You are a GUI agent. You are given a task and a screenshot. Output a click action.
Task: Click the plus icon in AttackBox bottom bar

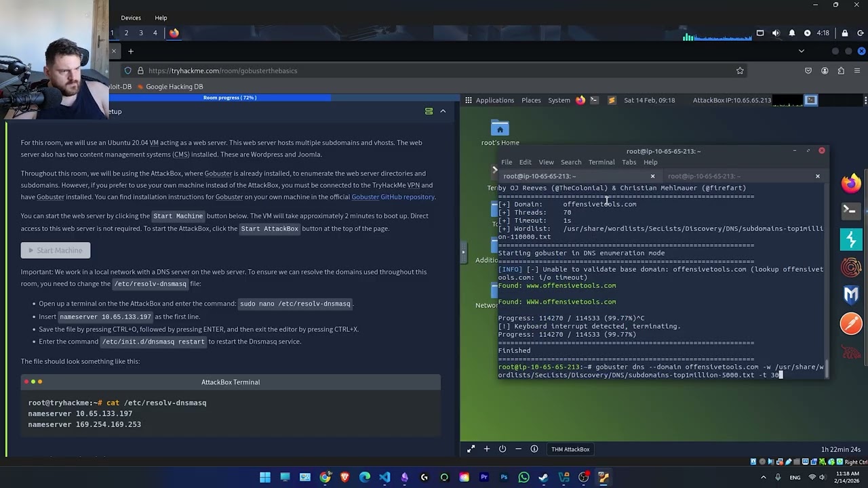point(486,449)
